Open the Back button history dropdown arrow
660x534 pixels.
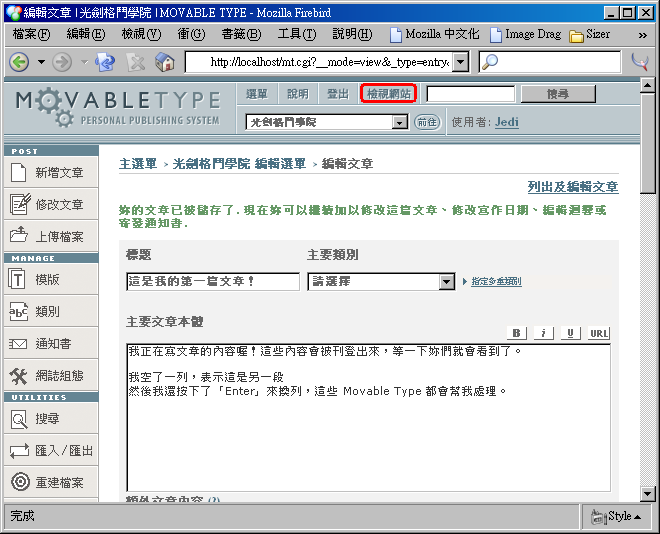41,62
